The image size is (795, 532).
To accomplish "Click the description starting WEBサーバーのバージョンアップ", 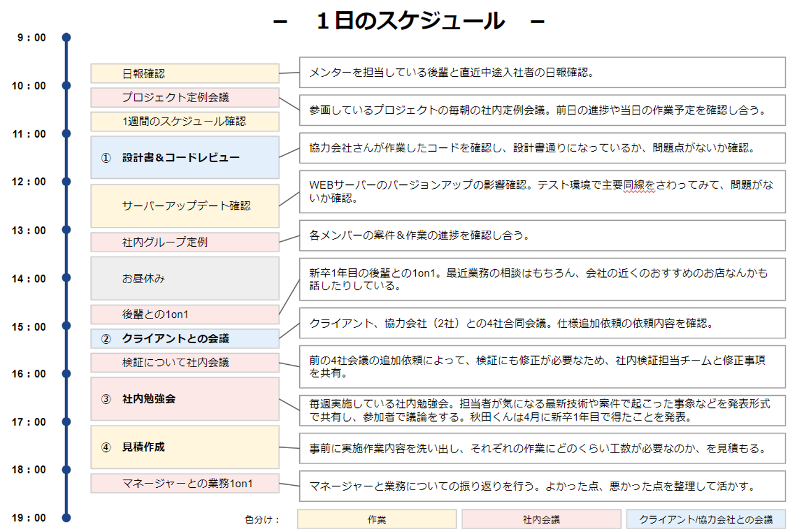I will tap(542, 191).
